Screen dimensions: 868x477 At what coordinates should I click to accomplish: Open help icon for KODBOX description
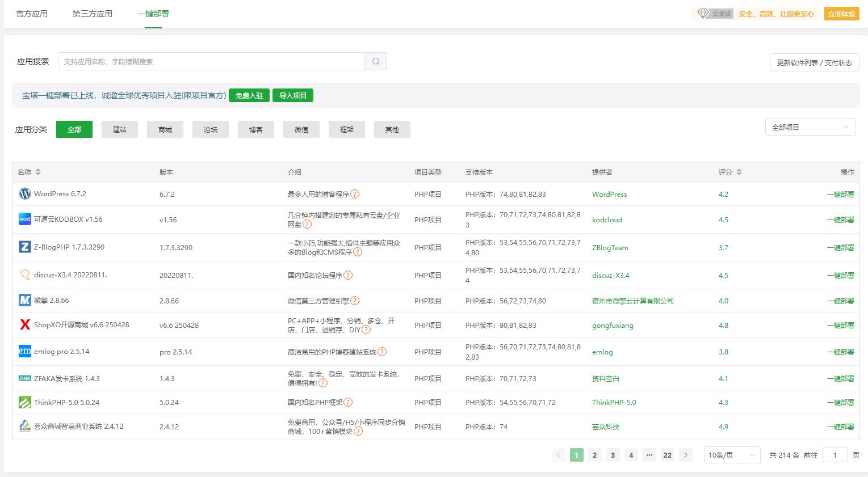[x=307, y=224]
